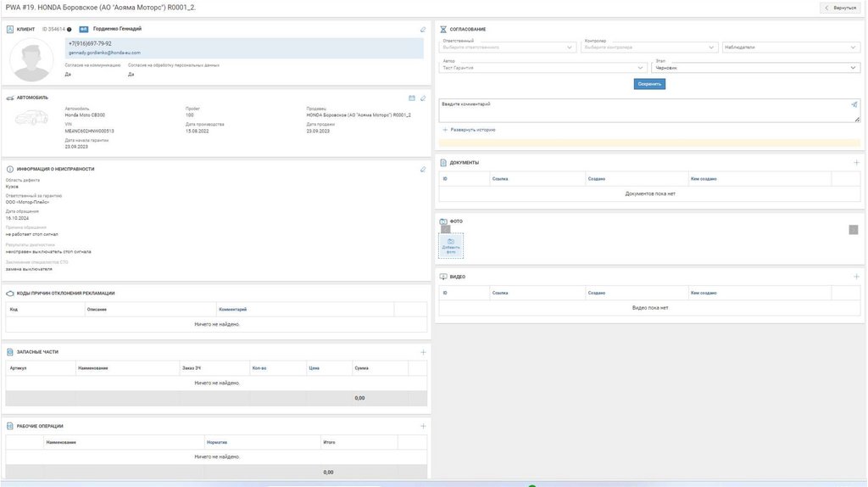Edit the client (Клиент) section
This screenshot has width=868, height=487.
423,29
